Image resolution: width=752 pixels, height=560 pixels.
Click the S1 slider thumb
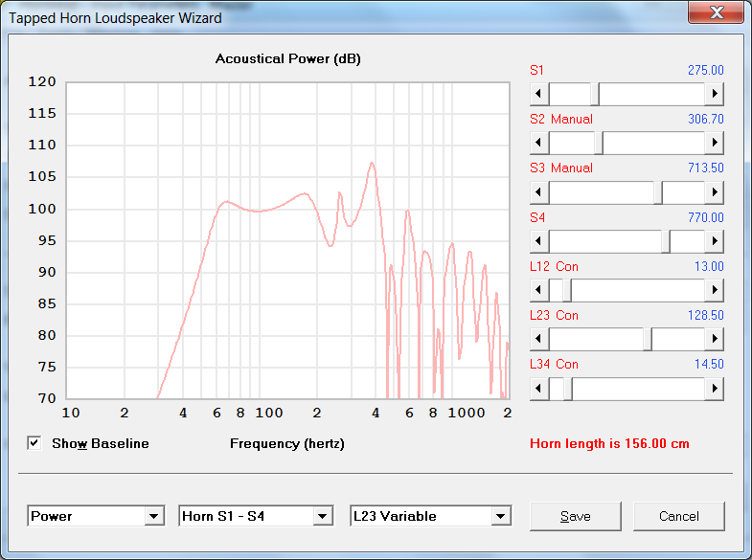pyautogui.click(x=595, y=94)
